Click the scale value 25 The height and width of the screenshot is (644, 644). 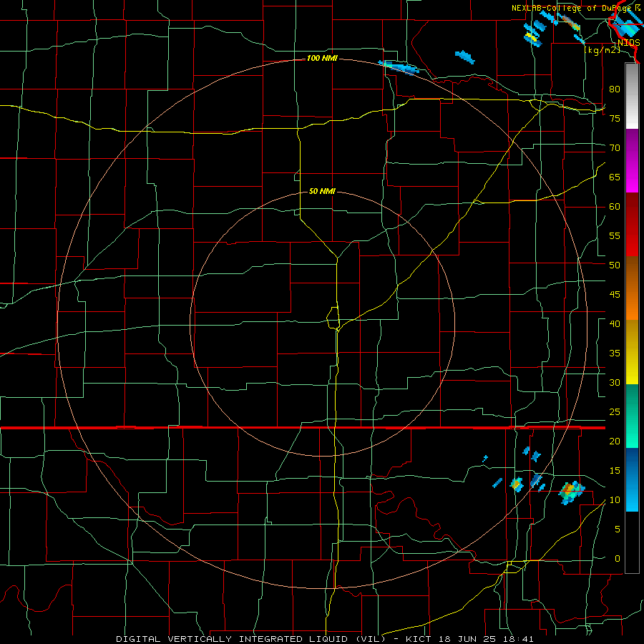pyautogui.click(x=615, y=412)
